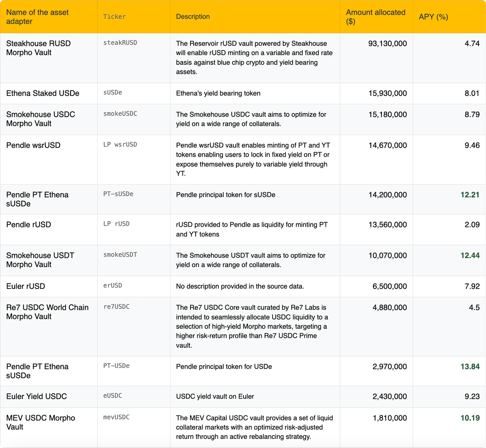Viewport: 486px width, 448px height.
Task: Click the Amount allocated ($) header
Action: [x=375, y=17]
